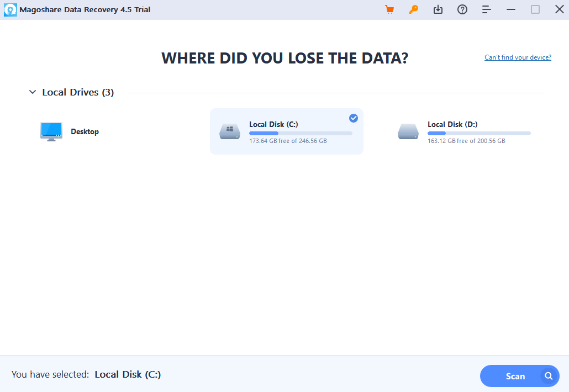
Task: Click the Magoshare logo icon
Action: coord(10,9)
